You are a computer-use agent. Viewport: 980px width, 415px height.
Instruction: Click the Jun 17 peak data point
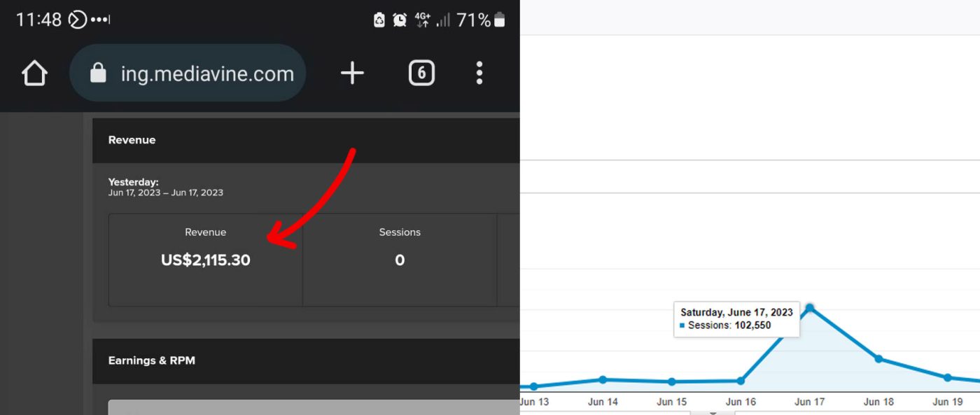click(x=810, y=308)
